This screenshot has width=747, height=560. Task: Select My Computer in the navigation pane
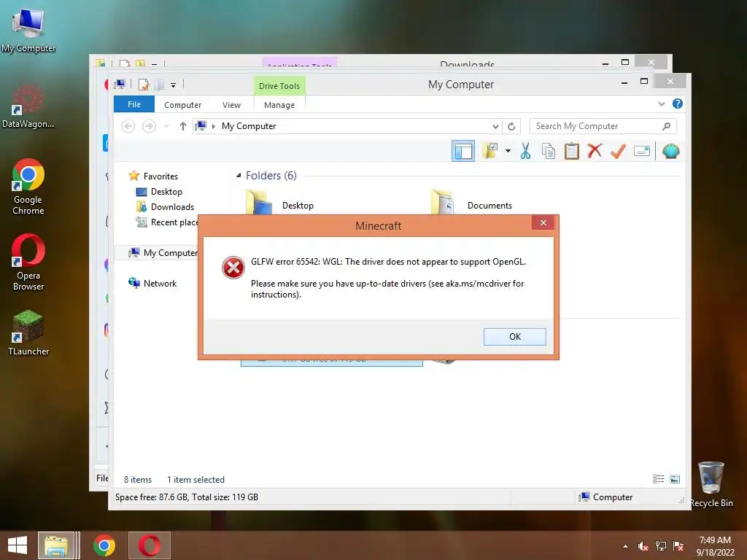163,253
